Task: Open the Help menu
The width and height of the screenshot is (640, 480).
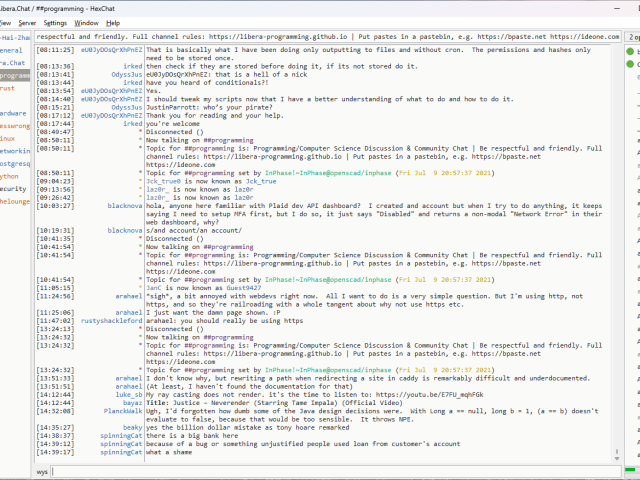Action: (113, 22)
